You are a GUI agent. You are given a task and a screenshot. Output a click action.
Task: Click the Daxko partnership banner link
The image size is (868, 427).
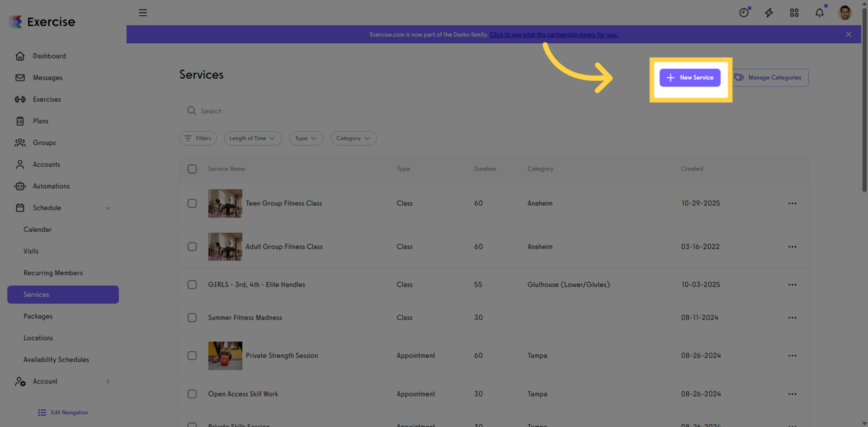[x=553, y=34]
